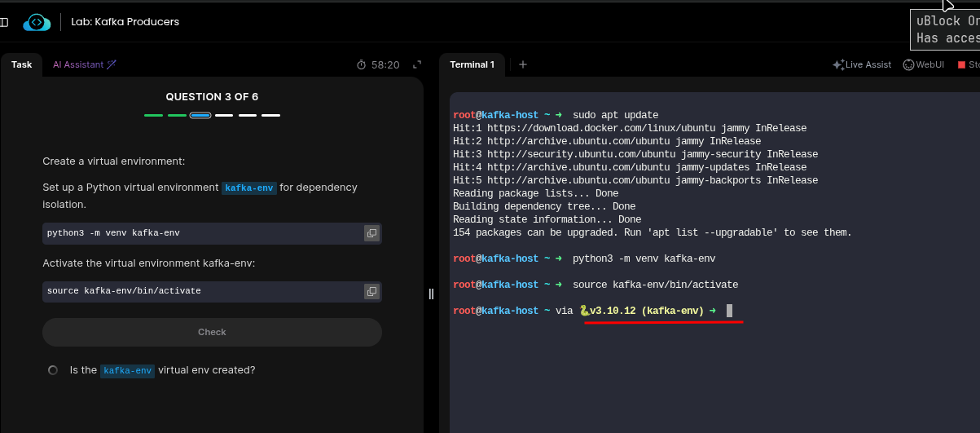Focus the terminal cursor prompt
Image resolution: width=980 pixels, height=433 pixels.
click(x=730, y=311)
